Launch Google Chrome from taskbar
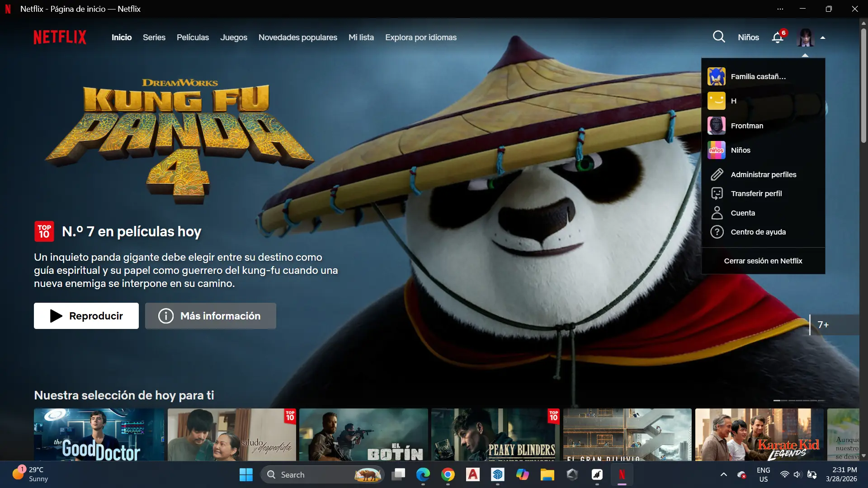Image resolution: width=868 pixels, height=488 pixels. [x=448, y=474]
